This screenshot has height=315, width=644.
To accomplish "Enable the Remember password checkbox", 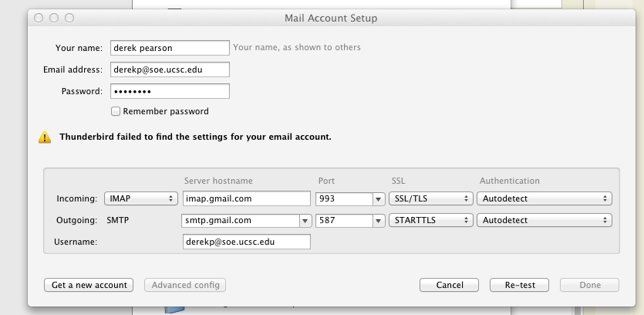I will click(116, 111).
